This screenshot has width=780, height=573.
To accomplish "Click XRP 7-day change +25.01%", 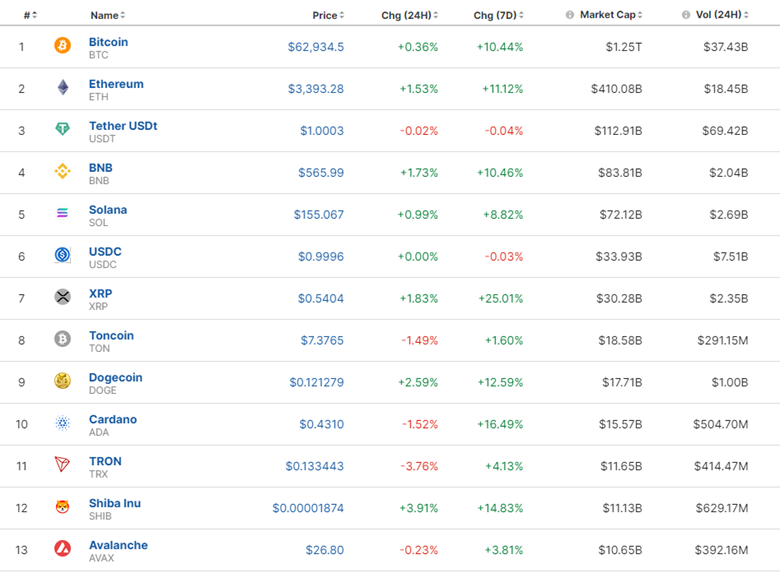I will (x=501, y=298).
